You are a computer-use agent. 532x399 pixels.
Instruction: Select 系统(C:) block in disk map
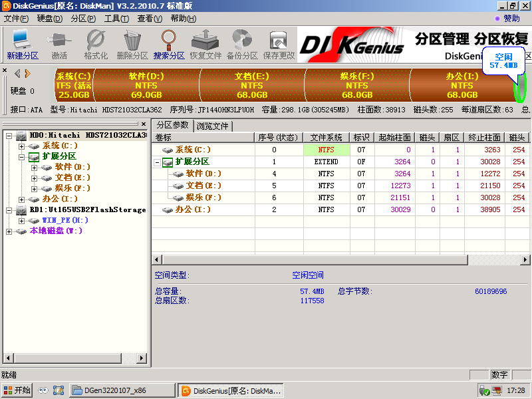(74, 86)
